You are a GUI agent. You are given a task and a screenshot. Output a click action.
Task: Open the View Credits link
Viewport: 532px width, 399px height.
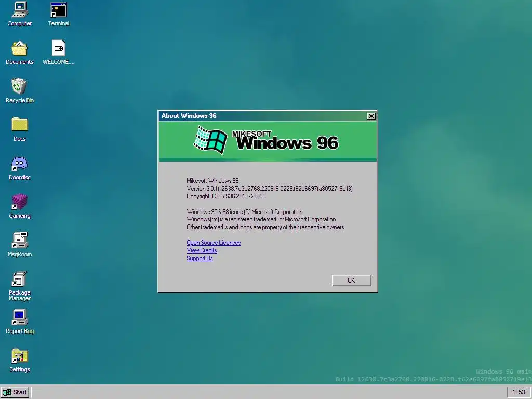tap(202, 250)
